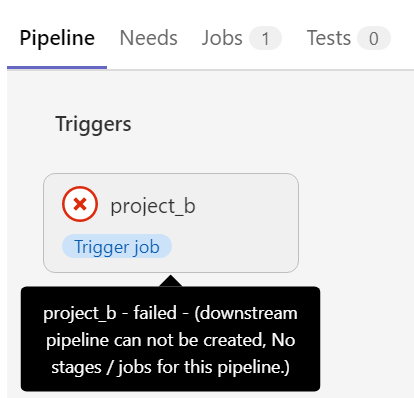Click the word 'failed' in the tooltip
This screenshot has width=414, height=398.
155,313
